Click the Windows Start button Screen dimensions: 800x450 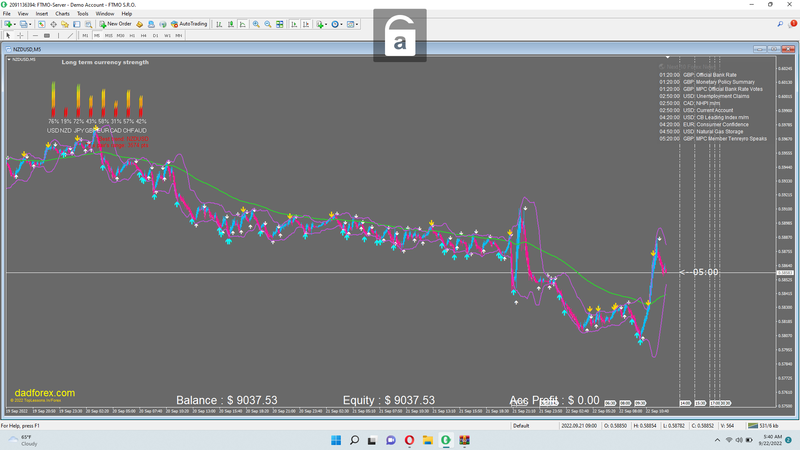point(336,440)
